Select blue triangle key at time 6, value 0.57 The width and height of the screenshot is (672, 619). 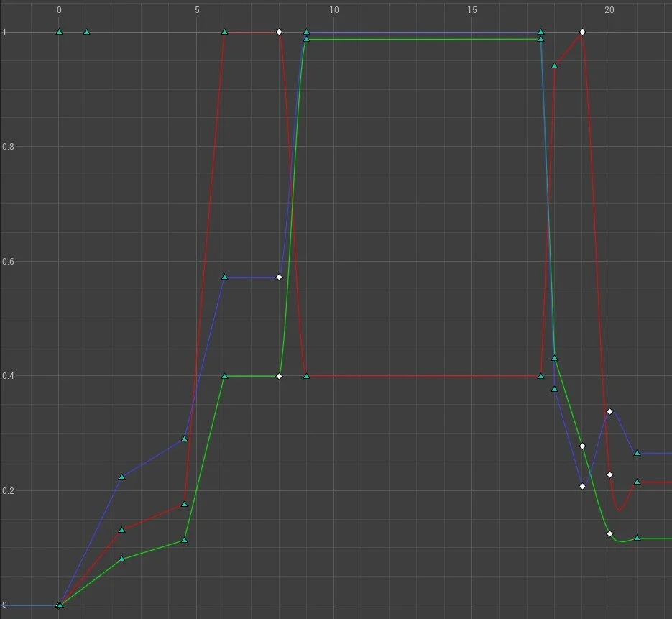224,277
